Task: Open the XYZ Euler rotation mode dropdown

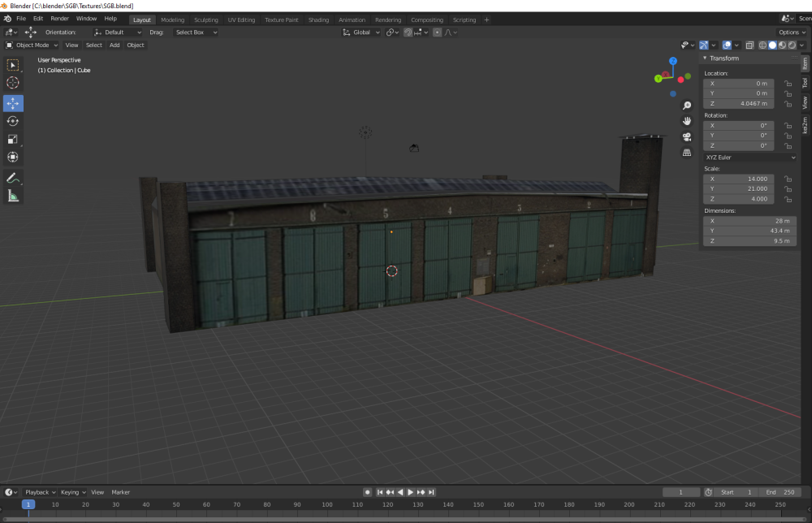Action: (x=749, y=157)
